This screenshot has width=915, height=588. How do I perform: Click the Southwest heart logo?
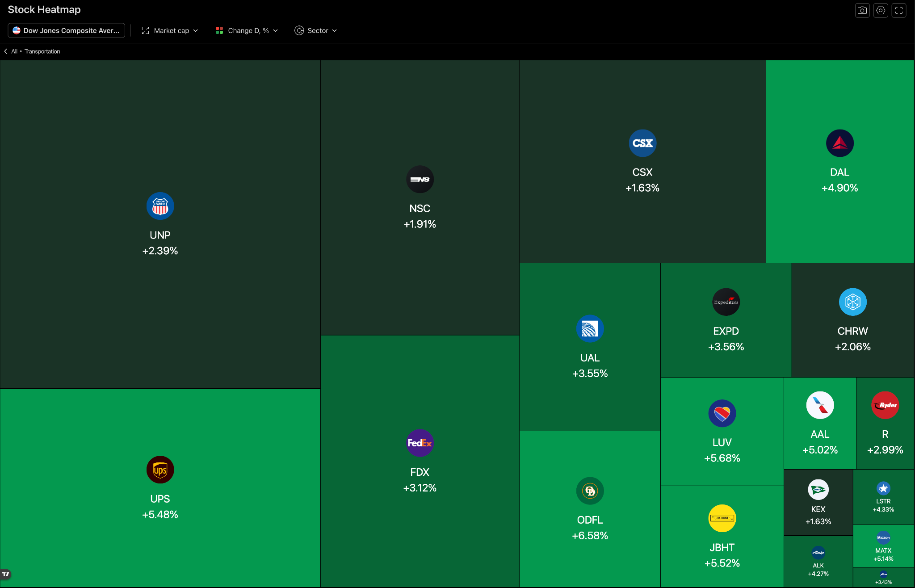click(722, 413)
